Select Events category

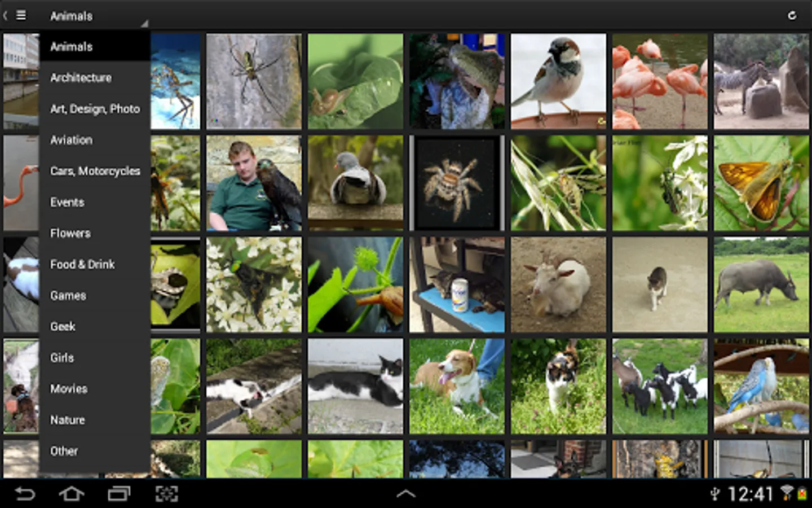point(95,202)
